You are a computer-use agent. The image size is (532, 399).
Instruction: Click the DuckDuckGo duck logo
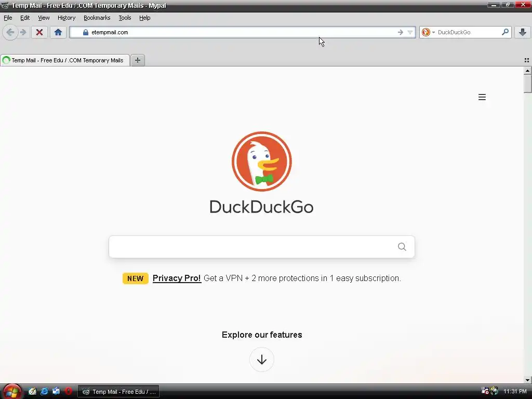coord(262,162)
